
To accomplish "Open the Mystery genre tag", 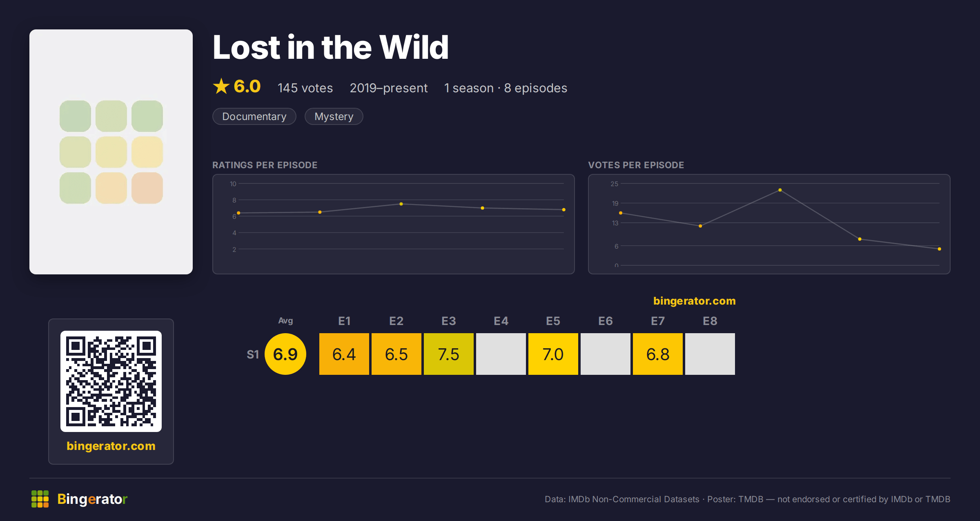I will [x=334, y=116].
